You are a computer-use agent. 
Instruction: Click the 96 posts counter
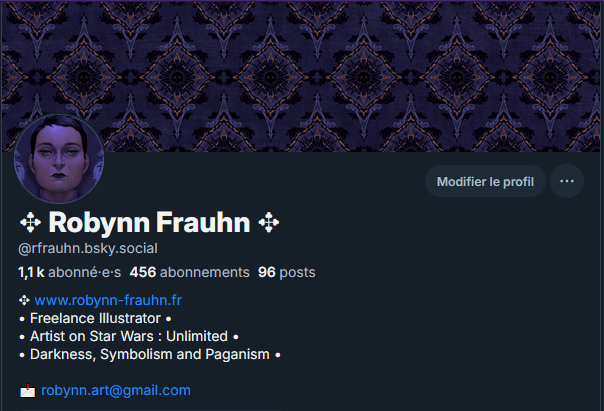pos(287,272)
